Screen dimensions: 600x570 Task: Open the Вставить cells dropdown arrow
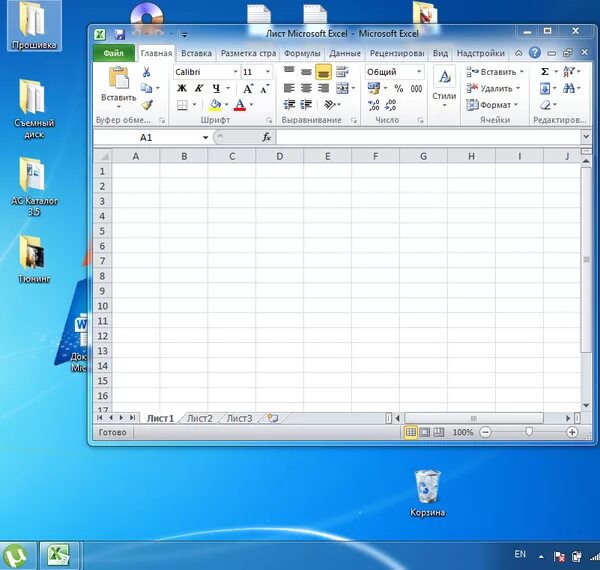[522, 72]
